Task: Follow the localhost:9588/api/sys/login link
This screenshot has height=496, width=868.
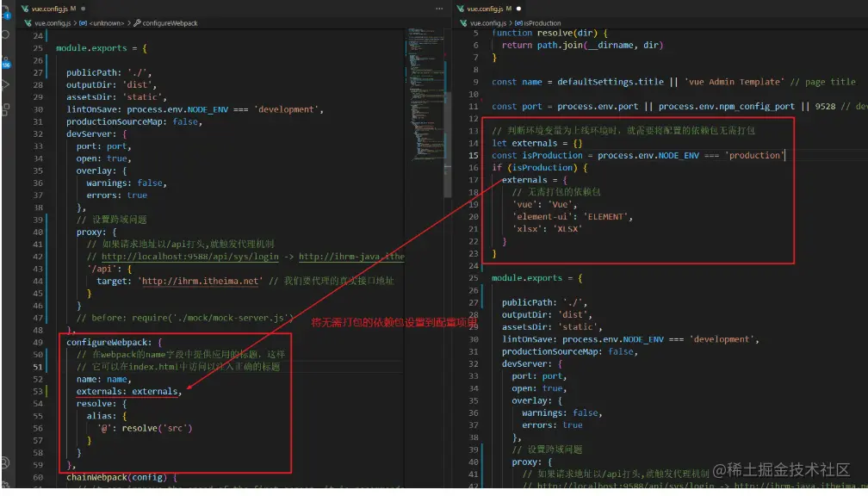Action: (x=189, y=257)
